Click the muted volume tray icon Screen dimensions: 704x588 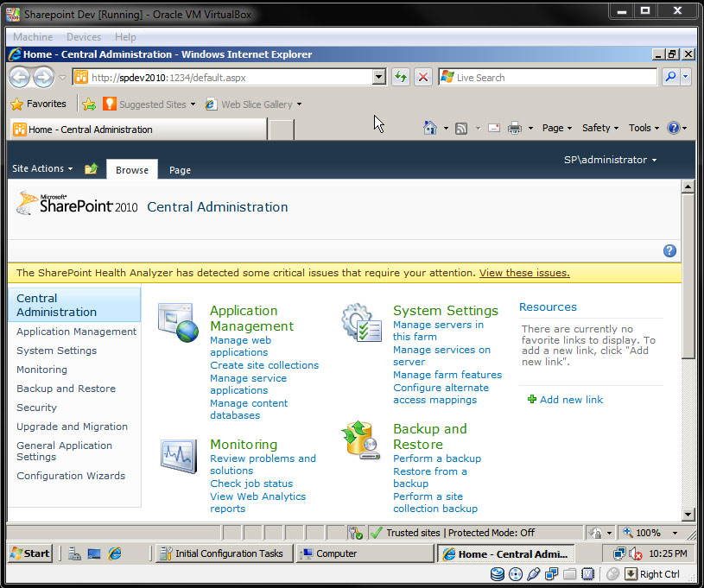(x=635, y=553)
